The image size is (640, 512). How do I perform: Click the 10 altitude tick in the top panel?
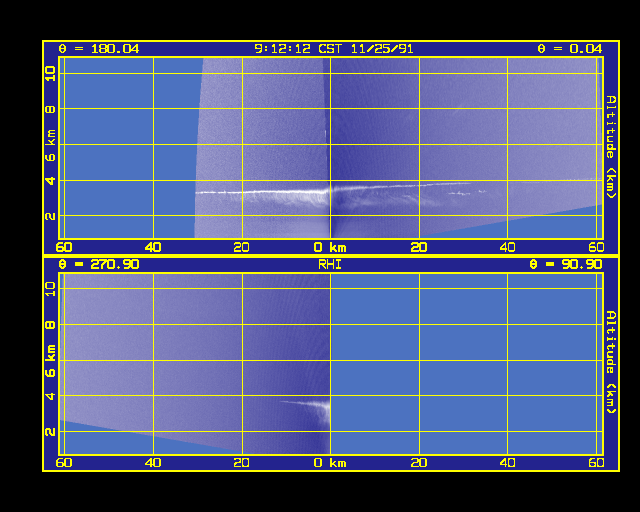51,74
